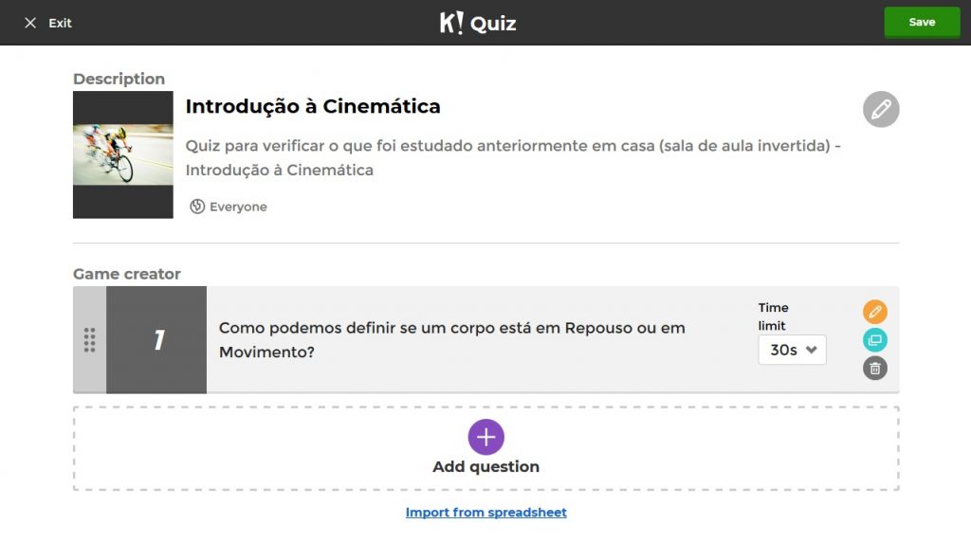Click the K! Quiz logo
The height and width of the screenshot is (560, 971).
(x=478, y=23)
